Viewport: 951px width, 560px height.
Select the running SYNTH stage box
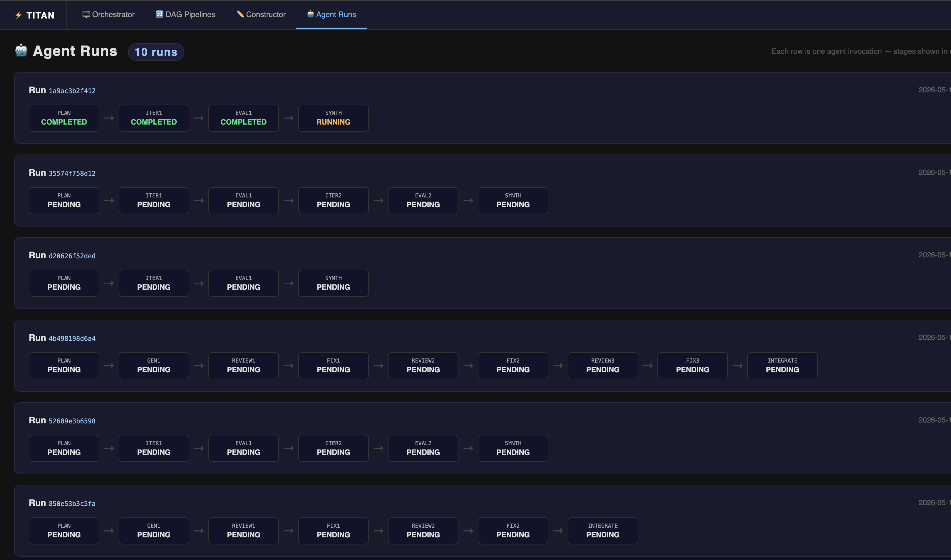point(334,118)
